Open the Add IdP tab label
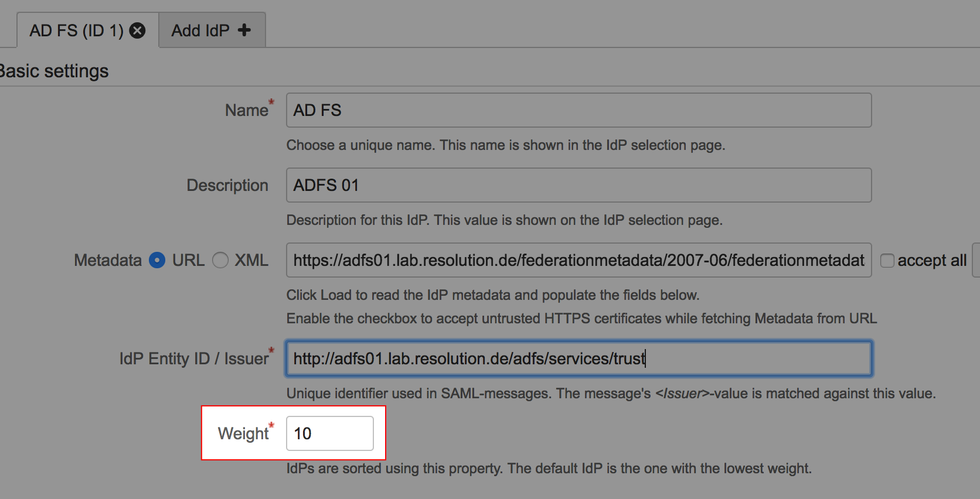 pyautogui.click(x=200, y=30)
